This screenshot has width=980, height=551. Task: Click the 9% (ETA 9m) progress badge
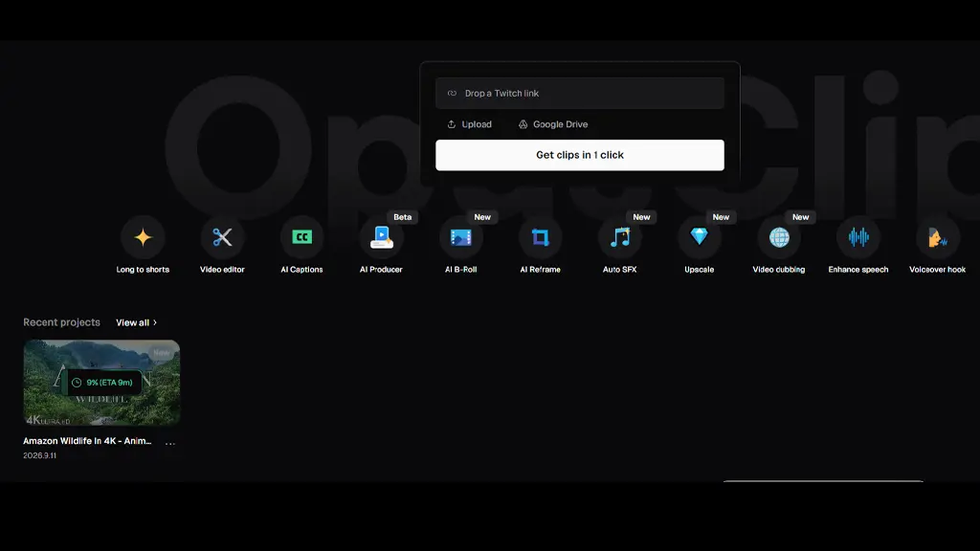point(103,383)
